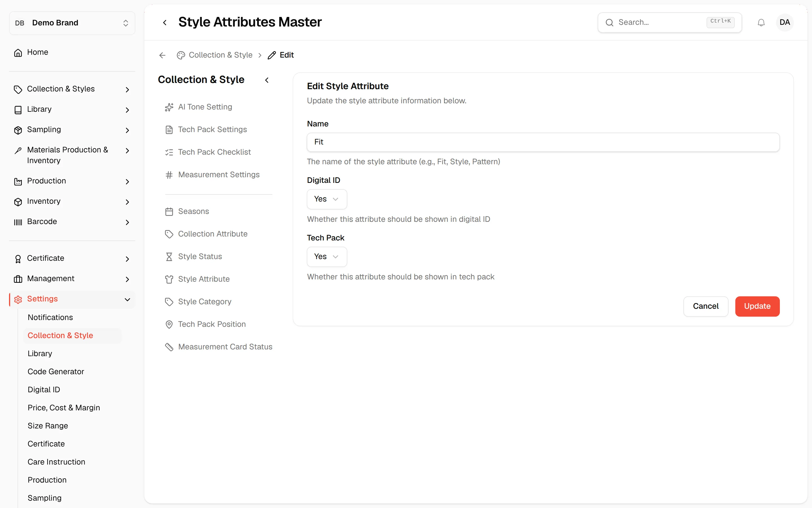The width and height of the screenshot is (812, 508).
Task: Open Notifications under Settings
Action: [50, 317]
